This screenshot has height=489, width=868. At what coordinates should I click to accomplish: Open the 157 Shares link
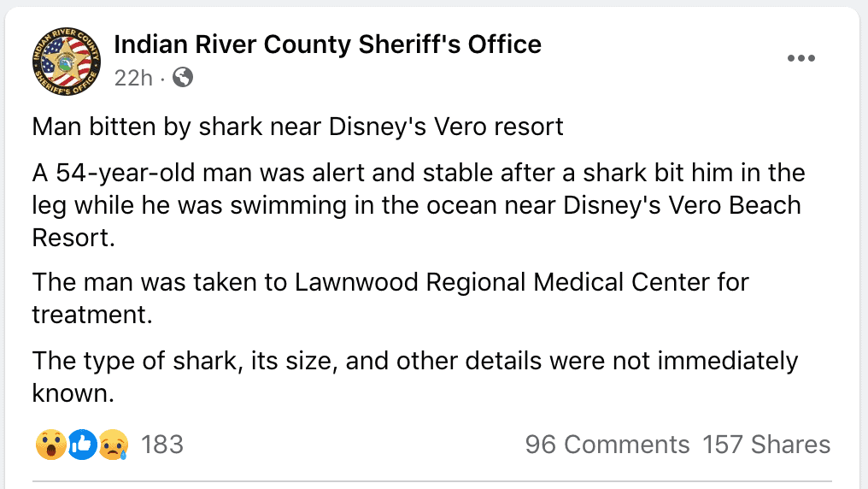point(766,445)
